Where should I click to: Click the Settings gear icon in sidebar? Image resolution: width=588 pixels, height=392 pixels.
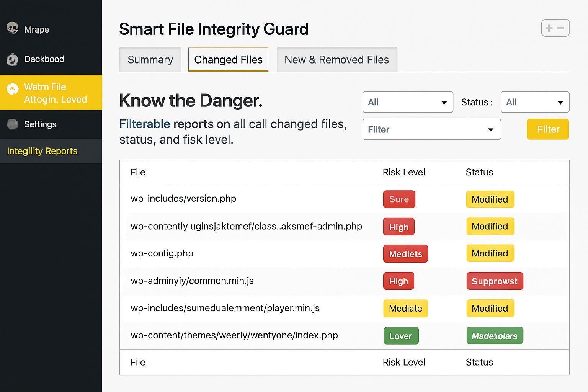point(13,124)
